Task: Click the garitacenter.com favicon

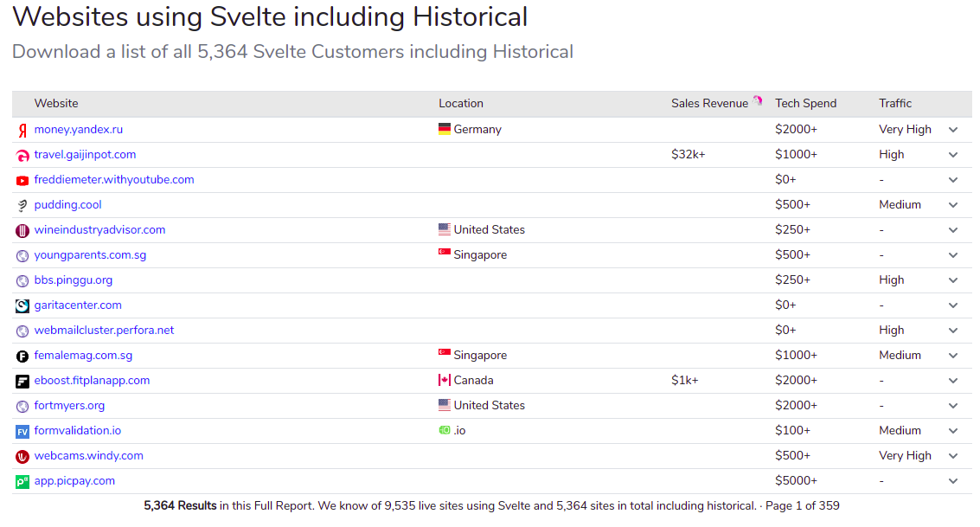Action: (x=22, y=305)
